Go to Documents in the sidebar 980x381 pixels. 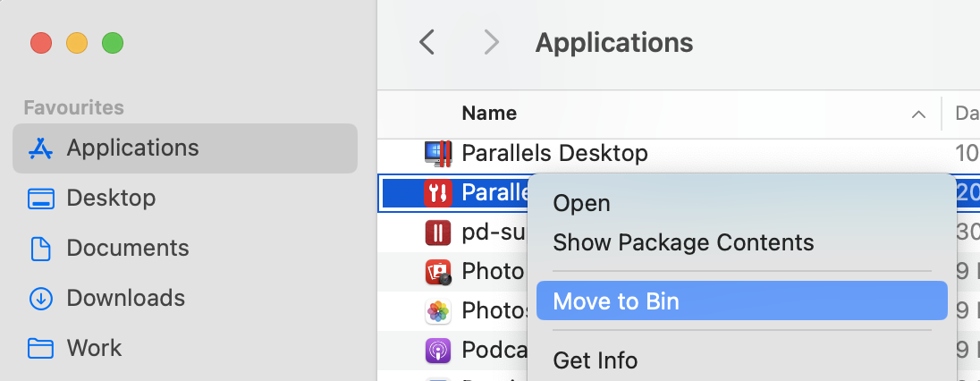point(128,248)
